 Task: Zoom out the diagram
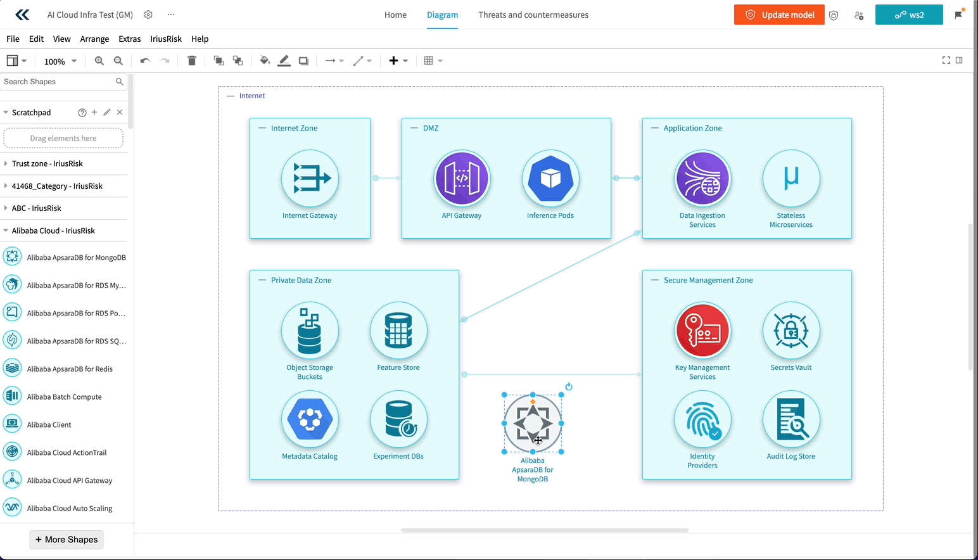pyautogui.click(x=118, y=61)
